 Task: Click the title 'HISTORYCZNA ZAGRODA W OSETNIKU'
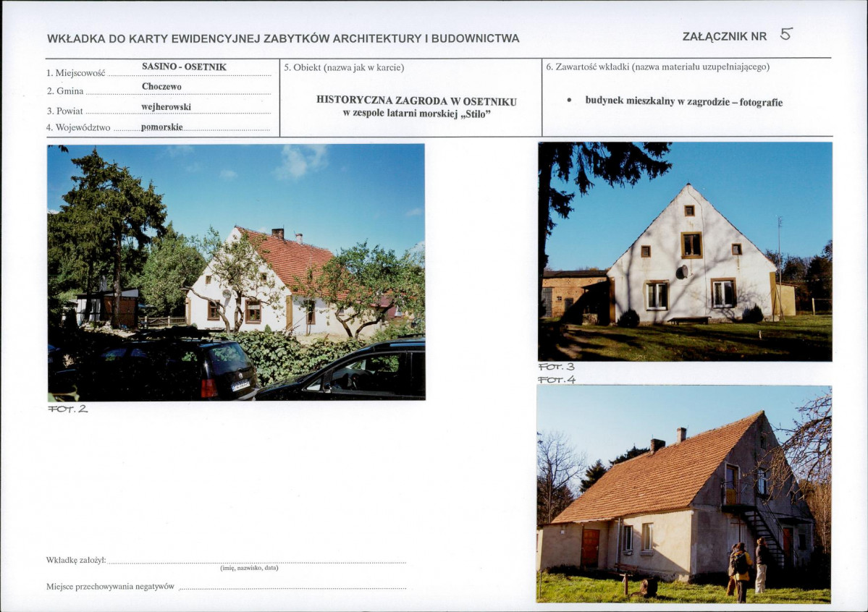tap(416, 101)
